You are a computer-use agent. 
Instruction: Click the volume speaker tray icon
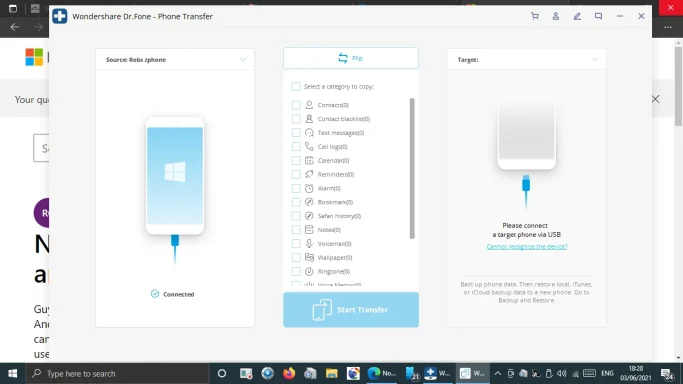[x=562, y=374]
